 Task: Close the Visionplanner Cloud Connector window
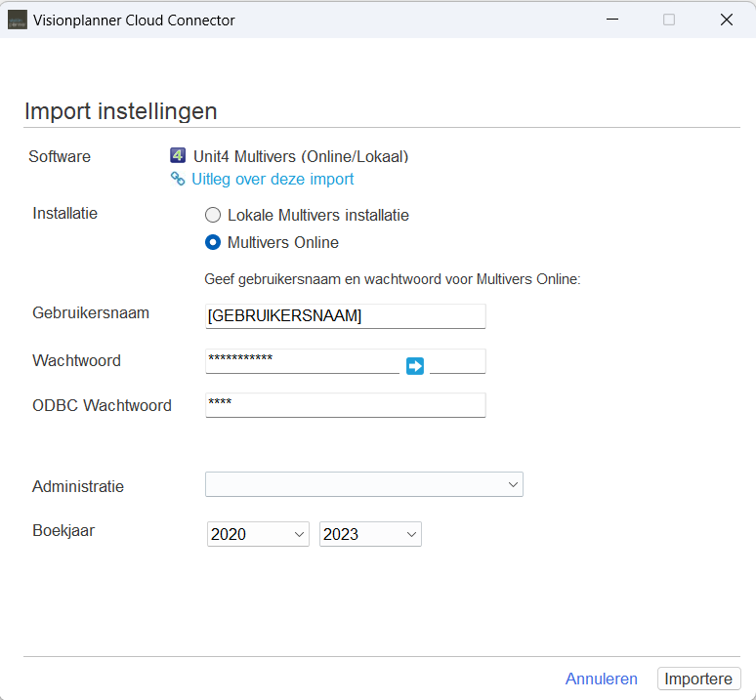(726, 20)
